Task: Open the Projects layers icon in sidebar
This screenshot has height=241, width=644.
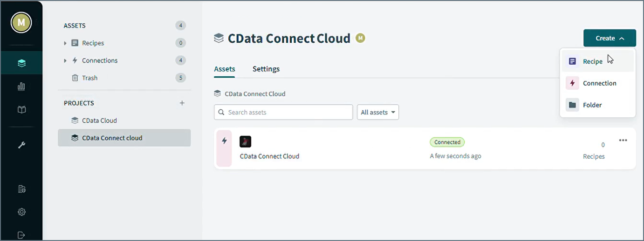Action: pyautogui.click(x=21, y=63)
